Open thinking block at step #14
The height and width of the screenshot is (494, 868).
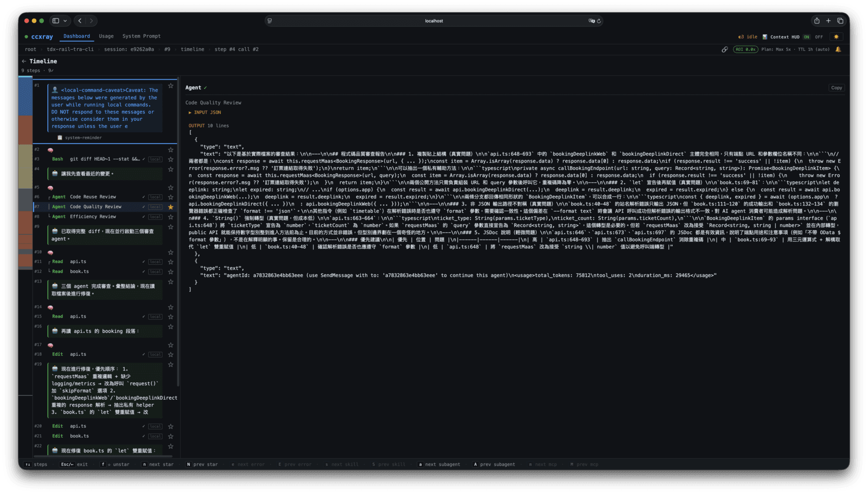pos(50,307)
